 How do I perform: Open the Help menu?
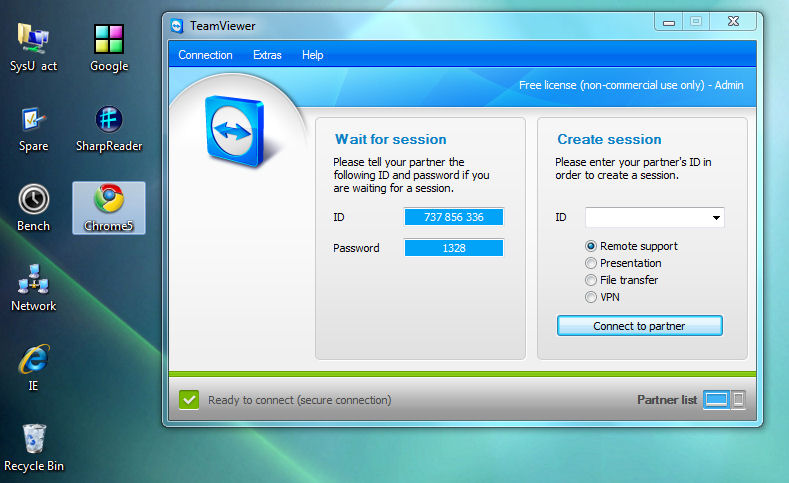click(x=312, y=55)
